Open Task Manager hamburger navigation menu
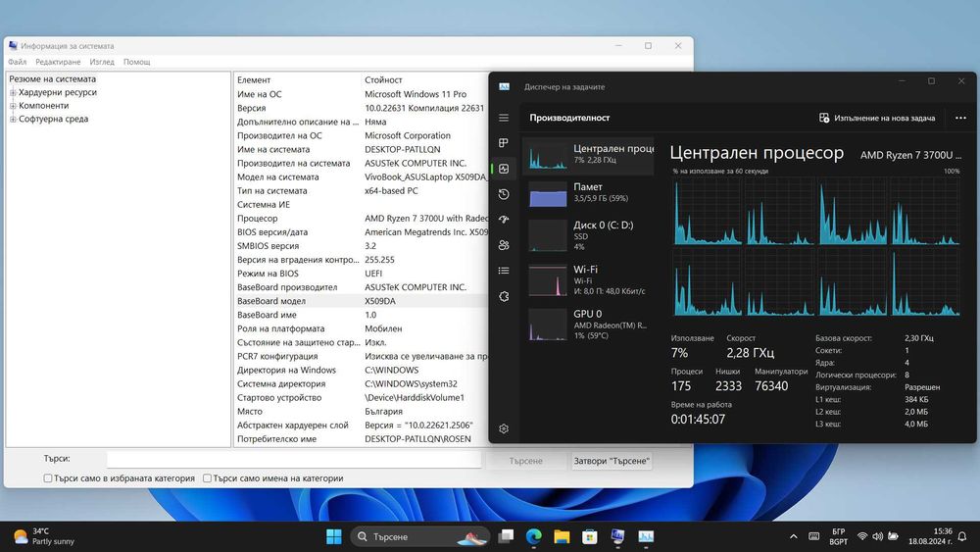 504,118
